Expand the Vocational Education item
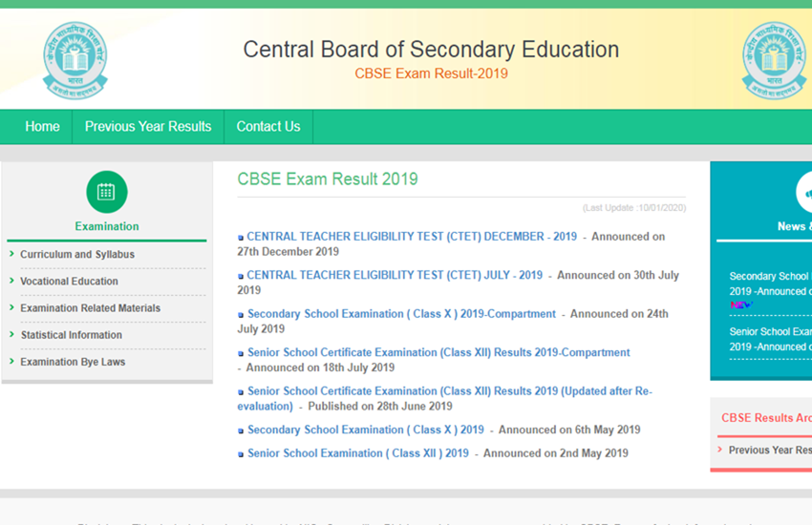Image resolution: width=812 pixels, height=525 pixels. pyautogui.click(x=69, y=282)
